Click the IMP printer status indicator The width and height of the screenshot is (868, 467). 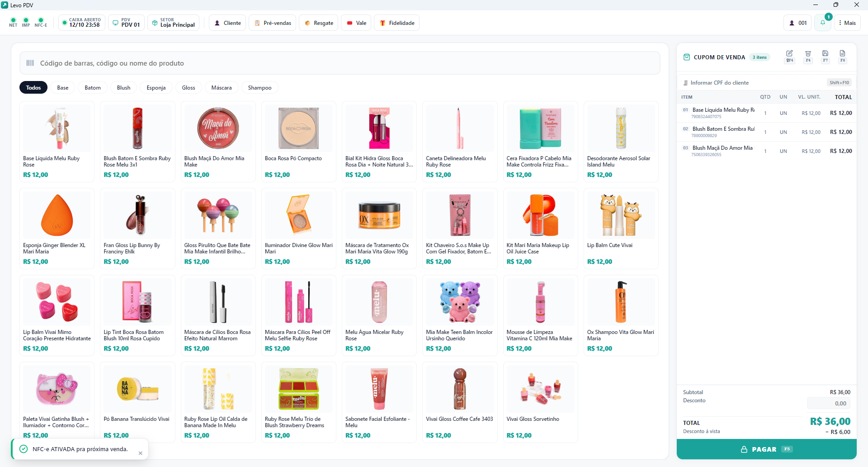26,22
